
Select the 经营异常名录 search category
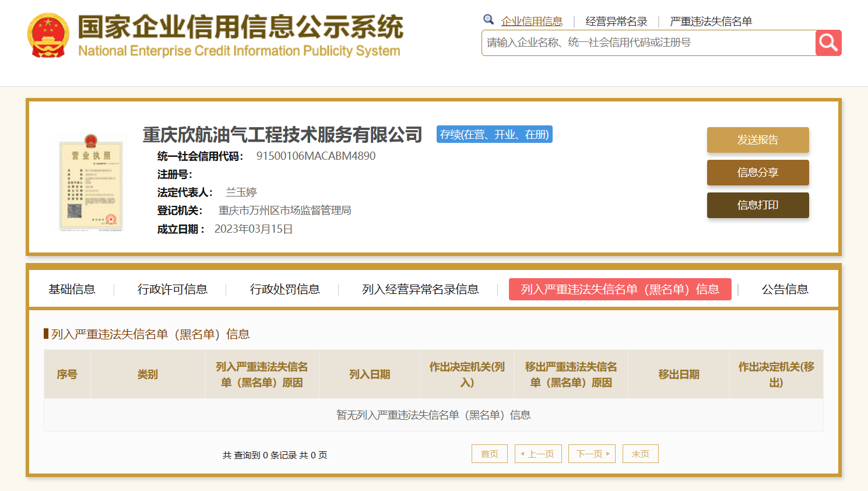(x=616, y=22)
